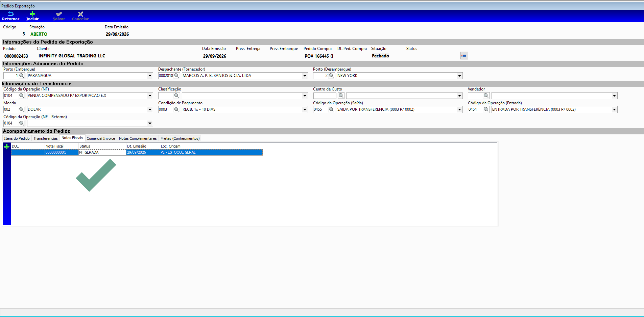Open SAIDA POR TRANSFERENCIA dropdown
644x317 pixels.
pyautogui.click(x=460, y=109)
